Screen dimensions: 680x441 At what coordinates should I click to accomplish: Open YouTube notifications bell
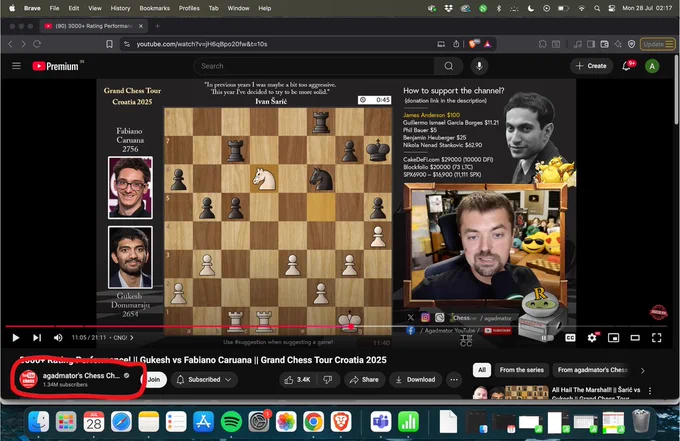click(626, 66)
